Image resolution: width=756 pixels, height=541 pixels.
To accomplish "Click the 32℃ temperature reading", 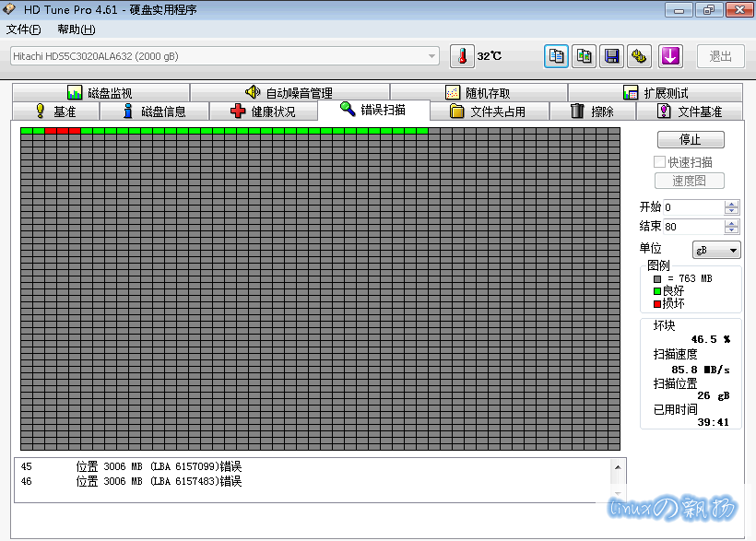I will click(x=490, y=56).
